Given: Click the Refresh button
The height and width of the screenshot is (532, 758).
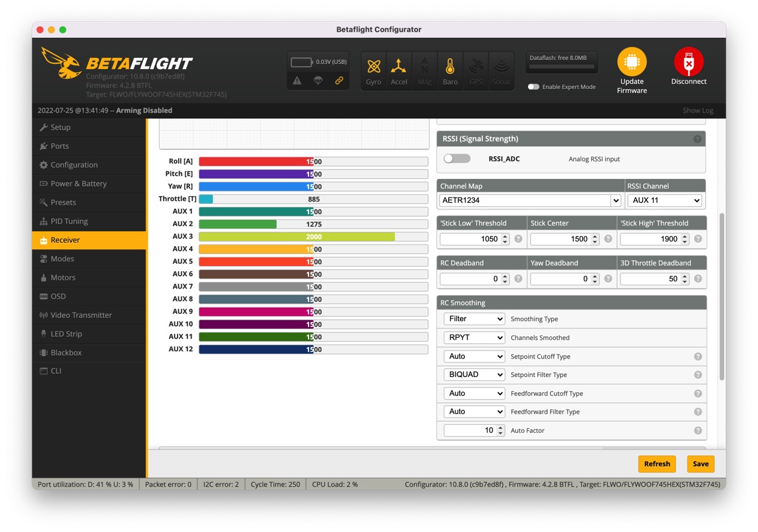Looking at the screenshot, I should 657,464.
